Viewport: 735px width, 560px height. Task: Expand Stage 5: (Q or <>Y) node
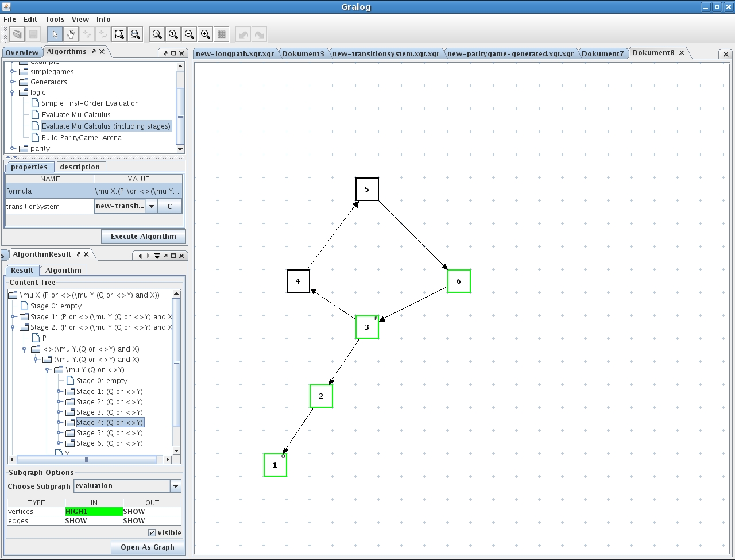pos(59,433)
